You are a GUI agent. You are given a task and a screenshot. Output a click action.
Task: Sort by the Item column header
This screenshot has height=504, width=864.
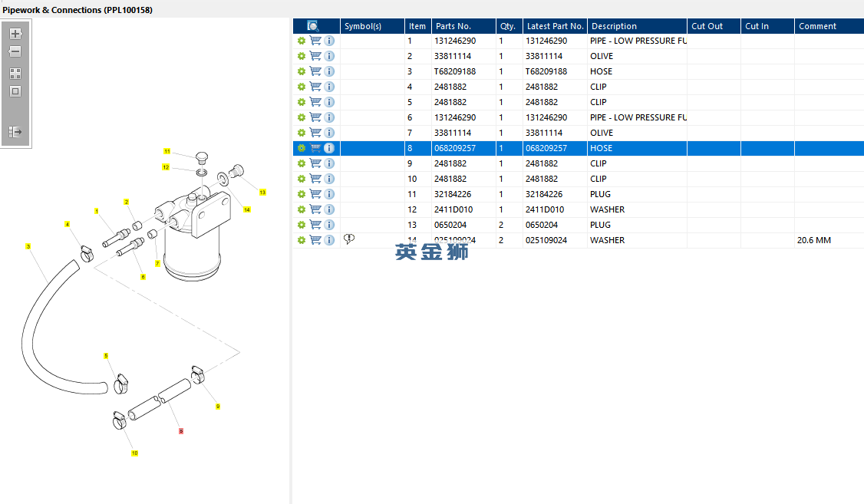pyautogui.click(x=418, y=26)
